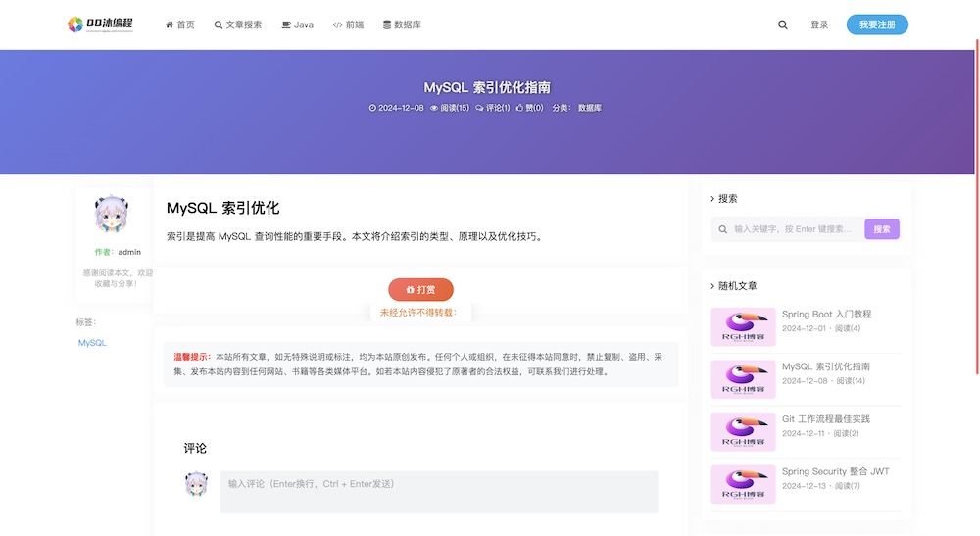The image size is (980, 536).
Task: Open the 数据库 nav menu item
Action: tap(402, 25)
